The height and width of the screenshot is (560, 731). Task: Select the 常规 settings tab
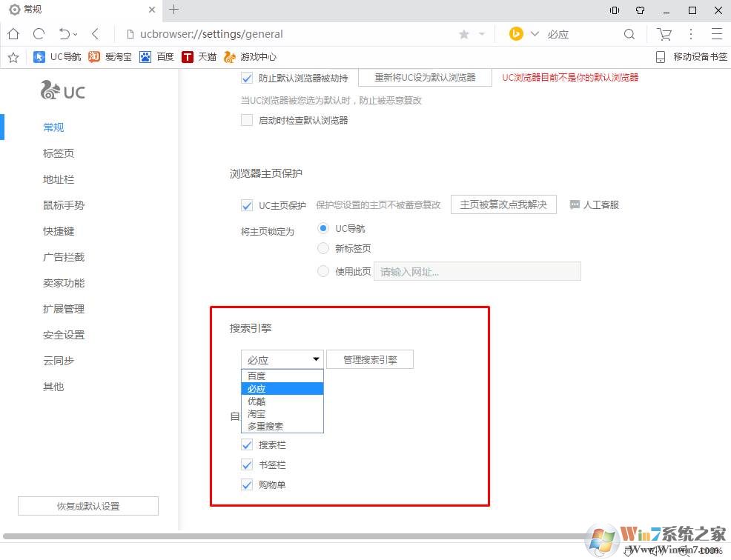(80, 10)
